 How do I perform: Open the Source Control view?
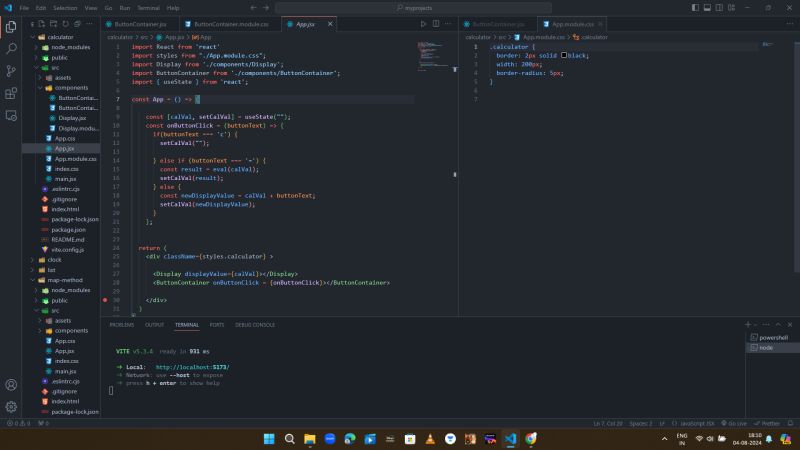pyautogui.click(x=11, y=70)
